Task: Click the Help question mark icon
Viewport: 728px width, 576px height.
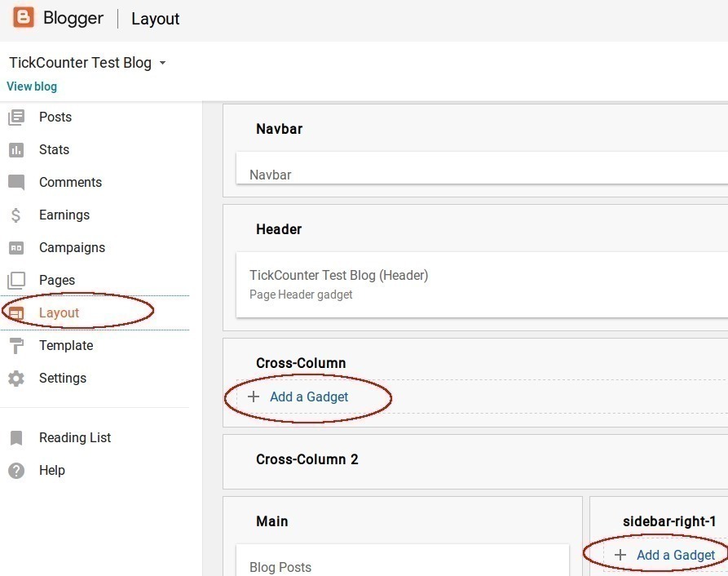Action: 16,471
